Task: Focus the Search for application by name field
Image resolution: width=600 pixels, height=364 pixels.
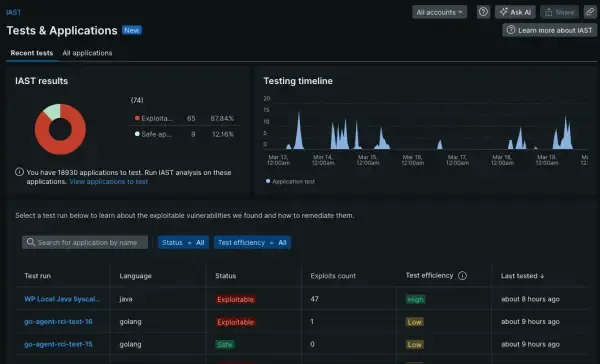Action: coord(85,242)
